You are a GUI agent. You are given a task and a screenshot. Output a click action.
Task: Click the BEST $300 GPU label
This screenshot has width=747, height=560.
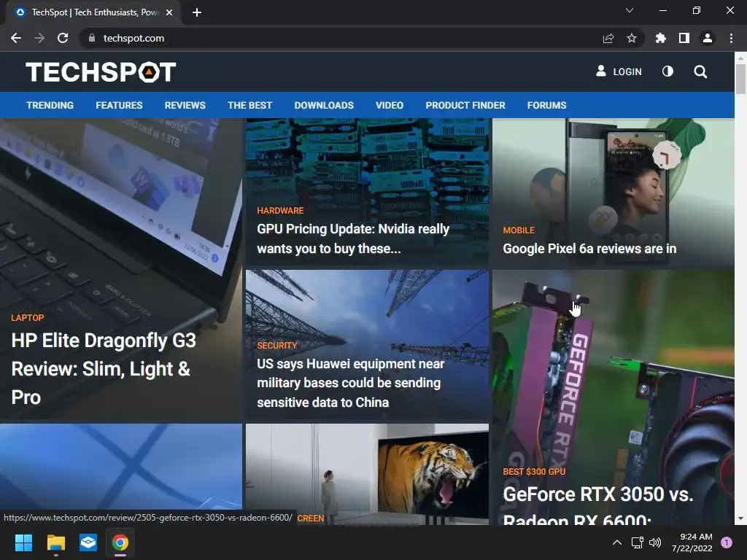(534, 472)
